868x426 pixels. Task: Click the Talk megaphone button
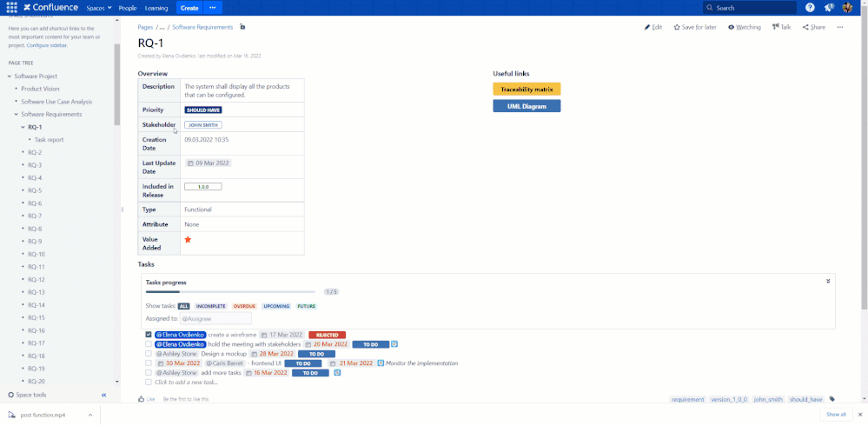(x=782, y=27)
